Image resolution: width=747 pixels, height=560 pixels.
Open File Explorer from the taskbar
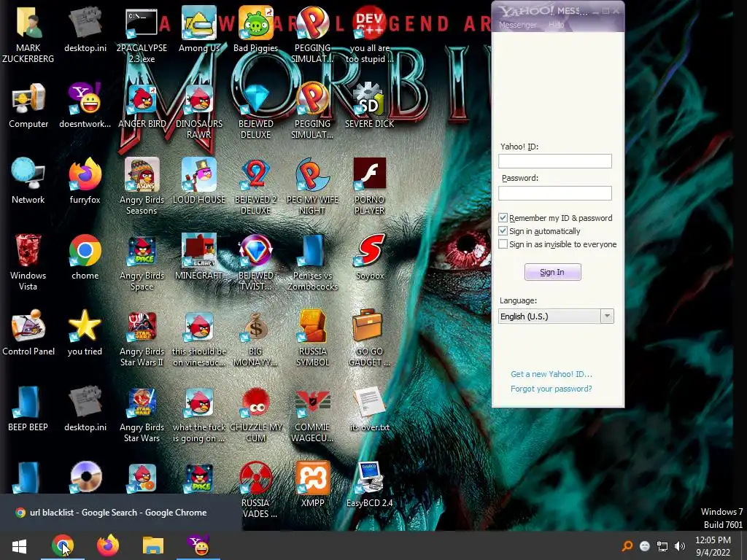153,546
